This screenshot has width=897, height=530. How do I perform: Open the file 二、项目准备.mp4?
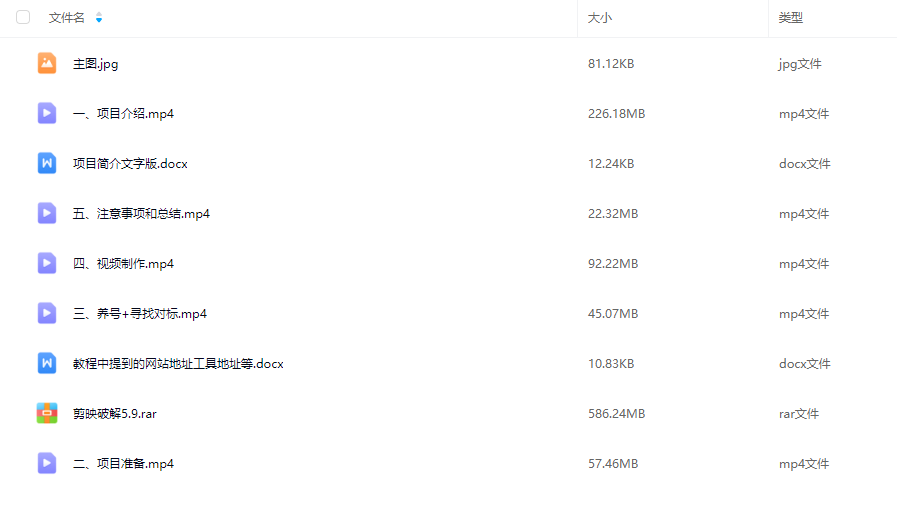pos(123,464)
